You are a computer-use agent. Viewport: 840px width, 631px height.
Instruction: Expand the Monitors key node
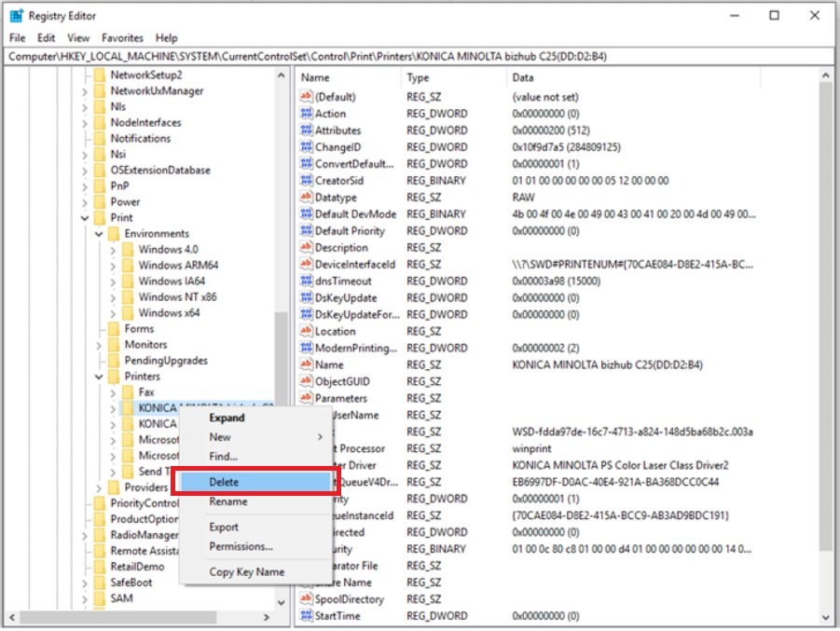click(x=99, y=345)
